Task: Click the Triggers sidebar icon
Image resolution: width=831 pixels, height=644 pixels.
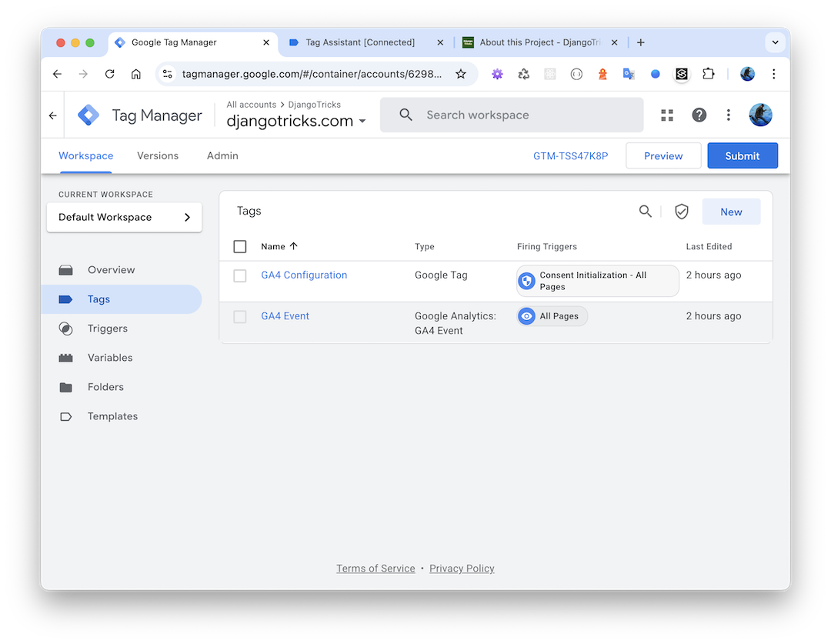Action: (x=65, y=329)
